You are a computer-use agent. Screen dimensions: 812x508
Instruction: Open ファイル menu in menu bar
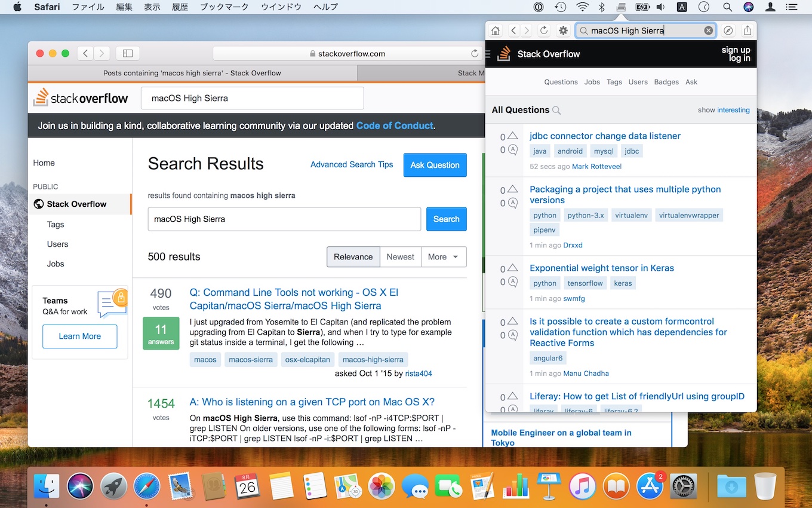pyautogui.click(x=88, y=7)
